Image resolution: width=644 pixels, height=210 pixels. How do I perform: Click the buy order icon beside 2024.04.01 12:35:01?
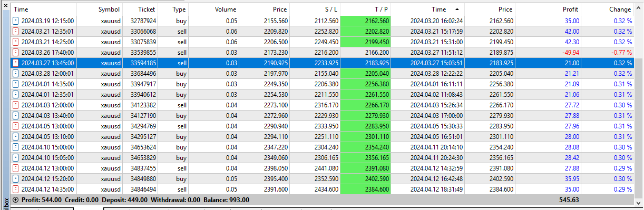16,95
